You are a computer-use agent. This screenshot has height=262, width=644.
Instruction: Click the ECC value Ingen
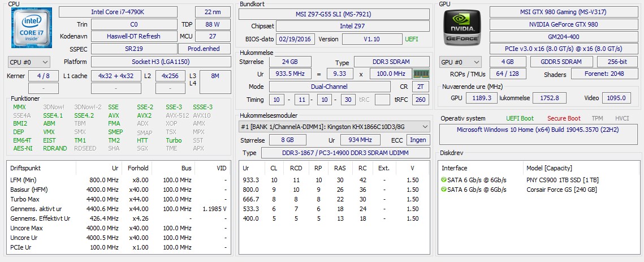(x=418, y=140)
